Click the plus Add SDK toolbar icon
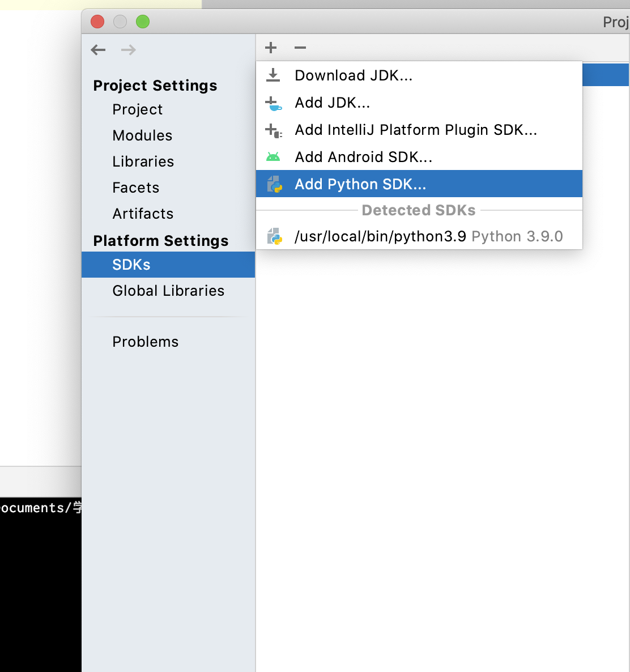 tap(271, 48)
